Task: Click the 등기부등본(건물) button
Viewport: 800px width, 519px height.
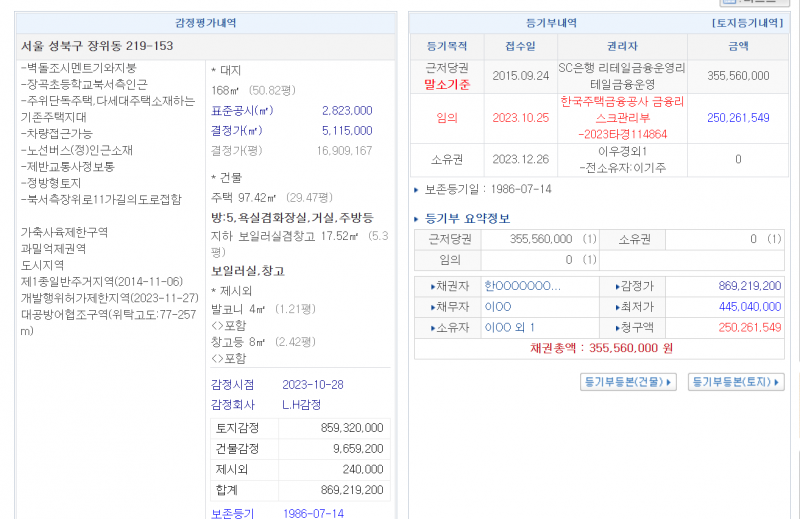Action: click(x=628, y=382)
